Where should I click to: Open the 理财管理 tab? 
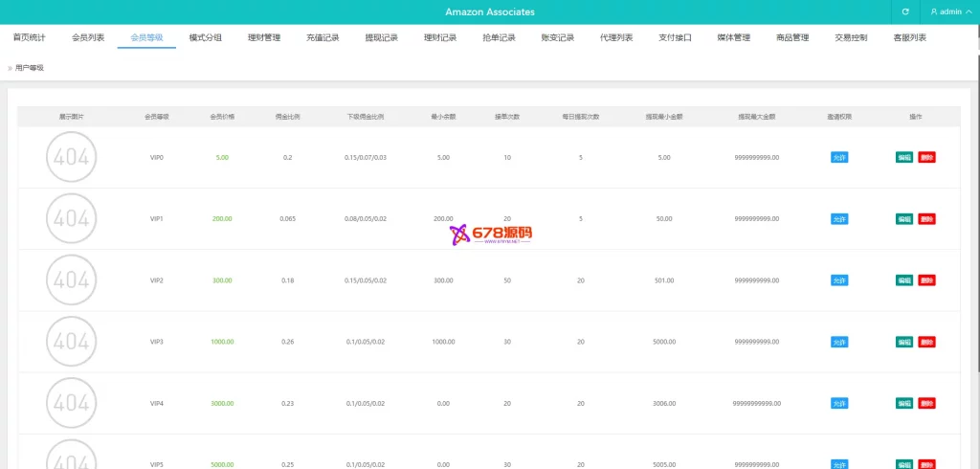click(264, 37)
